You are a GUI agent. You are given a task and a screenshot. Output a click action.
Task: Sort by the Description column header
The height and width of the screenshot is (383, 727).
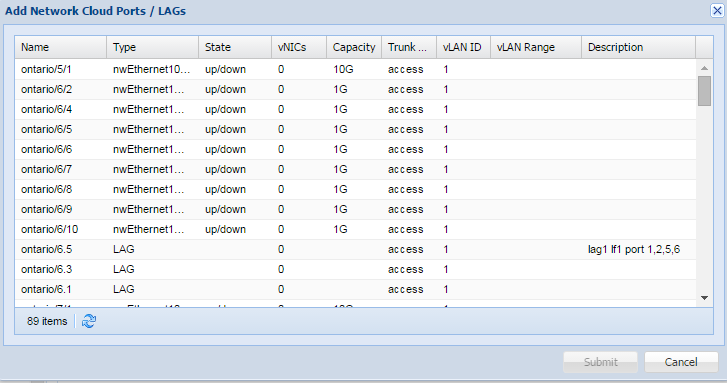pos(638,47)
